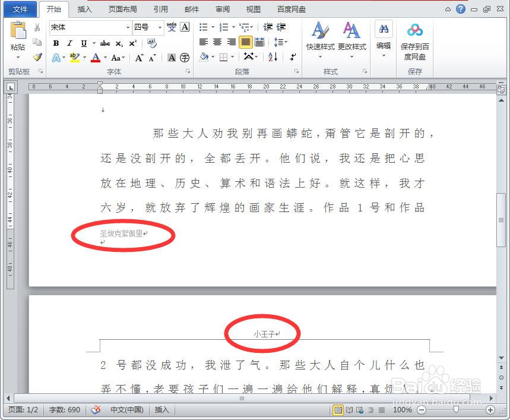Click the 页面: 1/2 status indicator
The image size is (510, 420).
23,409
